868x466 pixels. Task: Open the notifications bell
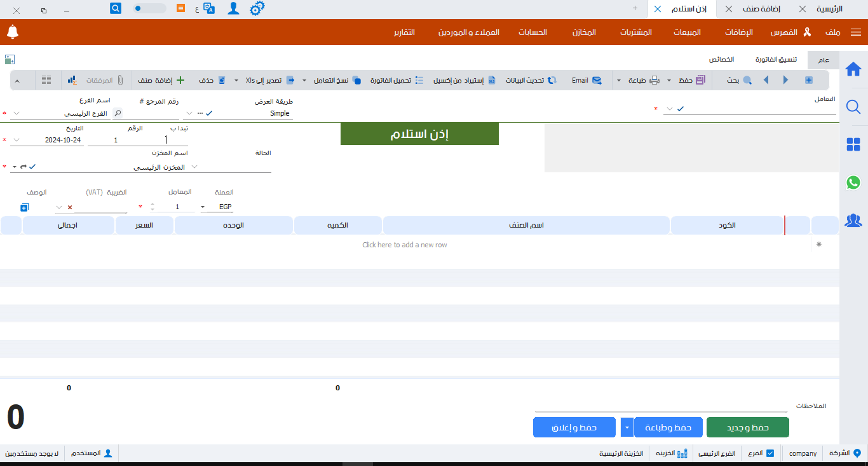[13, 32]
